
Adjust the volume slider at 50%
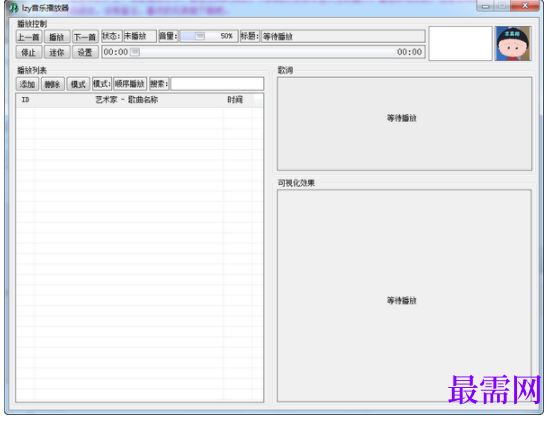point(200,36)
